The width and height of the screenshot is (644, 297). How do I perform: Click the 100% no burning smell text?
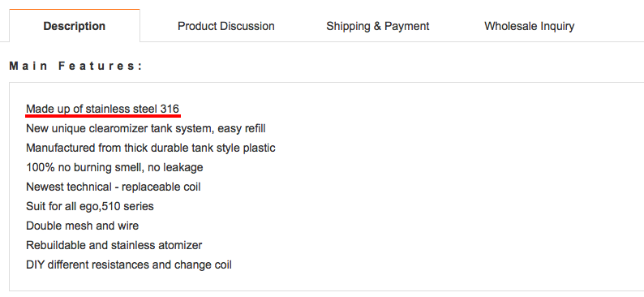(x=114, y=168)
